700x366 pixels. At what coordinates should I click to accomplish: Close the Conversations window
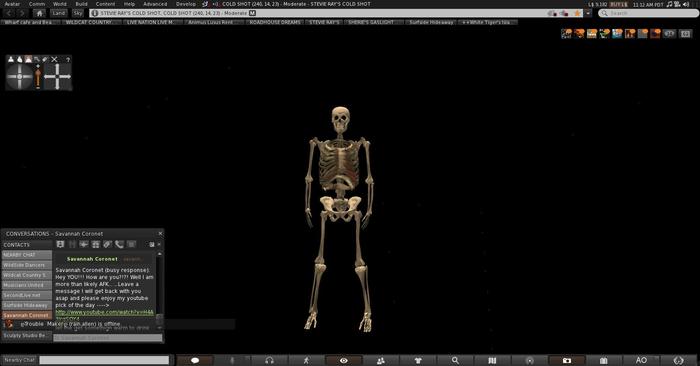click(160, 233)
